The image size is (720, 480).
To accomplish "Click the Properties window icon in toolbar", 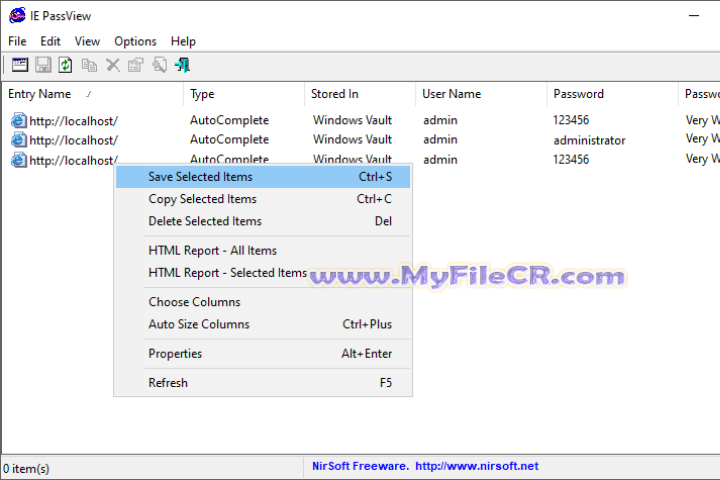I will [20, 65].
